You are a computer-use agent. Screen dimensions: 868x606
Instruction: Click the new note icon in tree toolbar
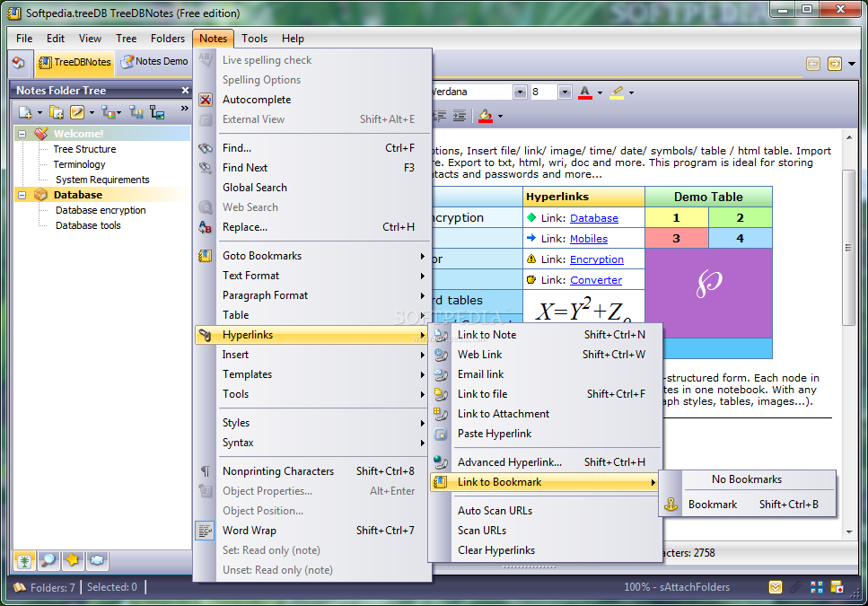[x=25, y=113]
